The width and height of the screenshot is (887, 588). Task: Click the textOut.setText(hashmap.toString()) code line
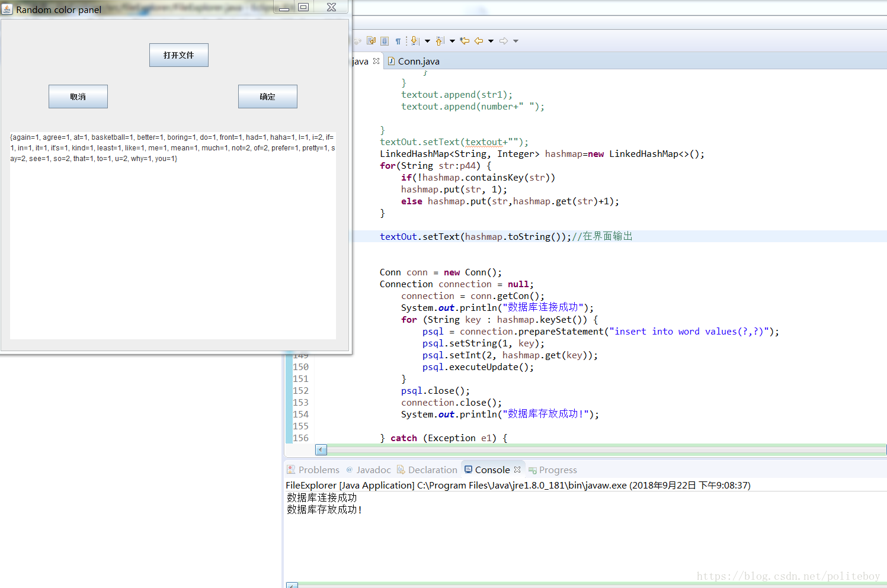point(506,236)
